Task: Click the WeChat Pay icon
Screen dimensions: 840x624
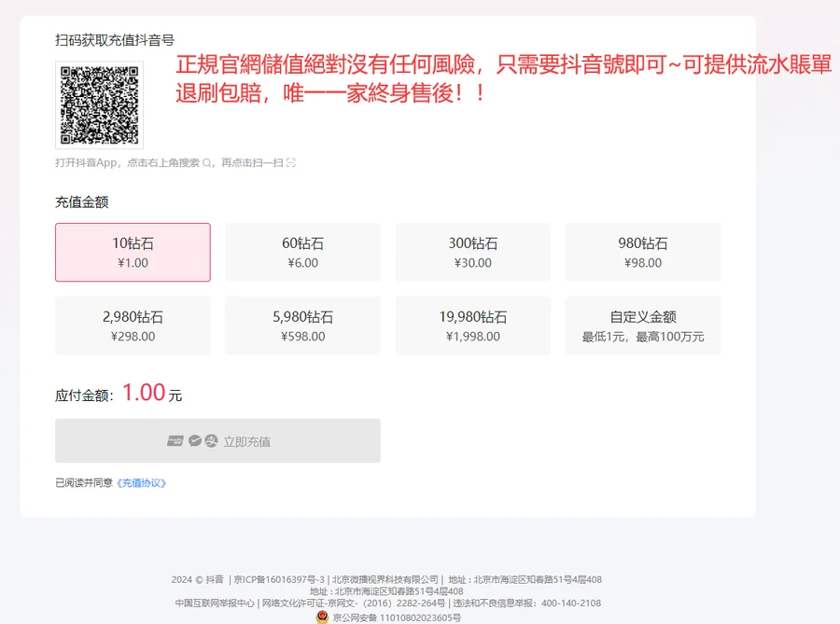Action: [195, 441]
